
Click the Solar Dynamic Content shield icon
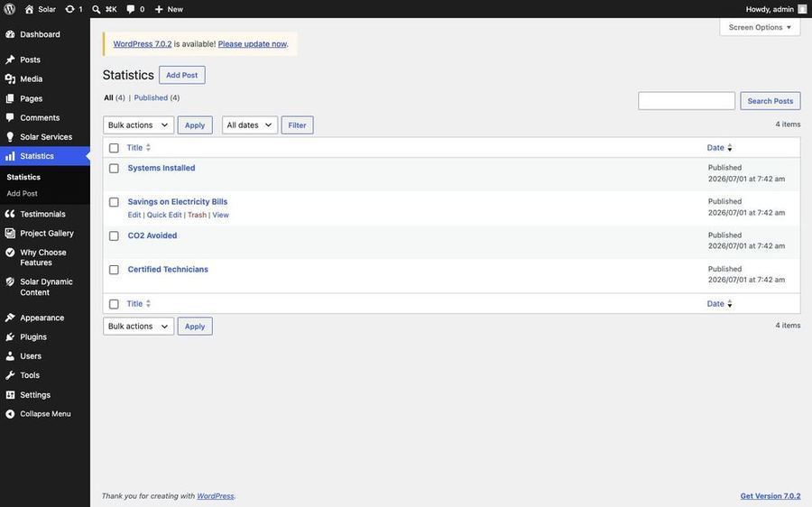pyautogui.click(x=10, y=281)
